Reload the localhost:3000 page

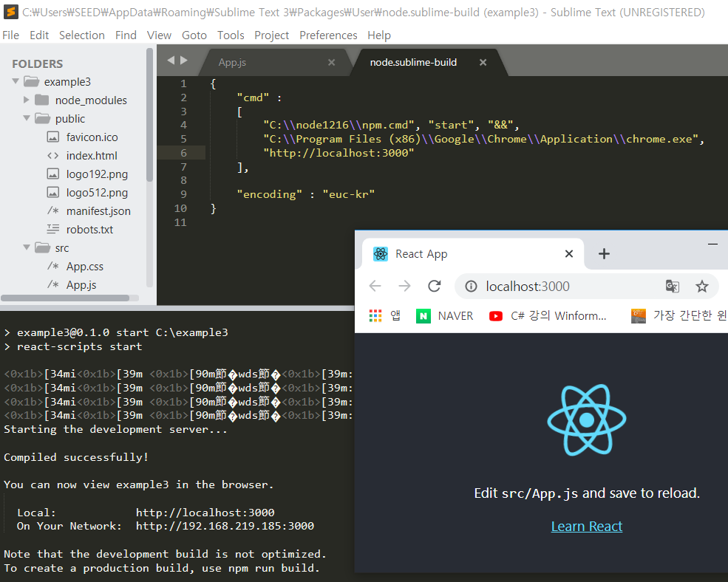point(434,286)
